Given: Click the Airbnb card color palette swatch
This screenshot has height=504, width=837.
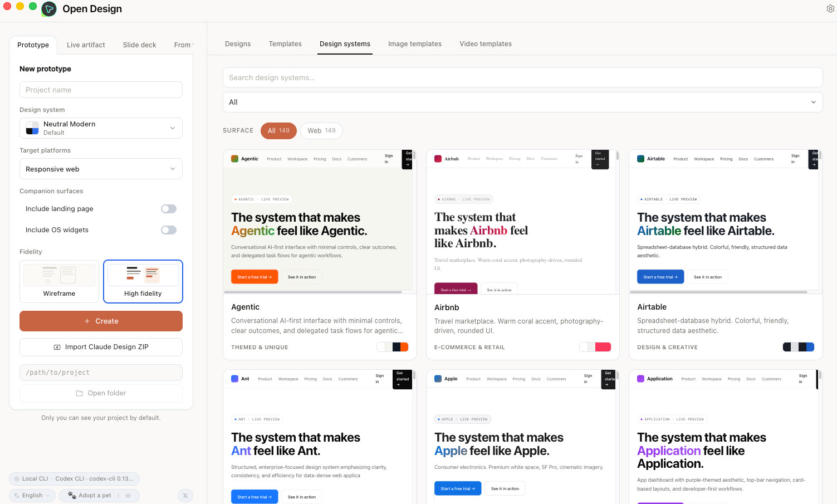Looking at the screenshot, I should click(x=595, y=347).
